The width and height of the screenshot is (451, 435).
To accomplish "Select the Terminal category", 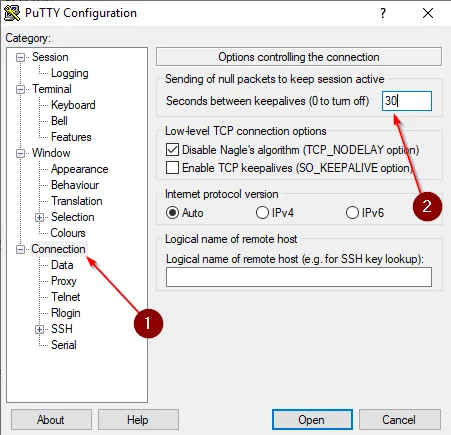I will pyautogui.click(x=52, y=89).
